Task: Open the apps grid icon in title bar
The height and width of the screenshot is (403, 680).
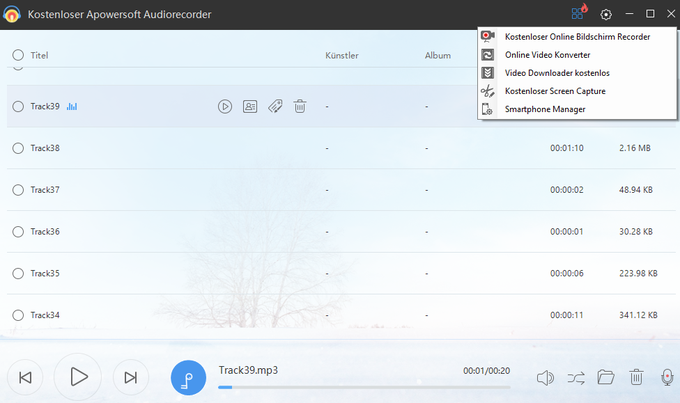Action: pos(579,13)
